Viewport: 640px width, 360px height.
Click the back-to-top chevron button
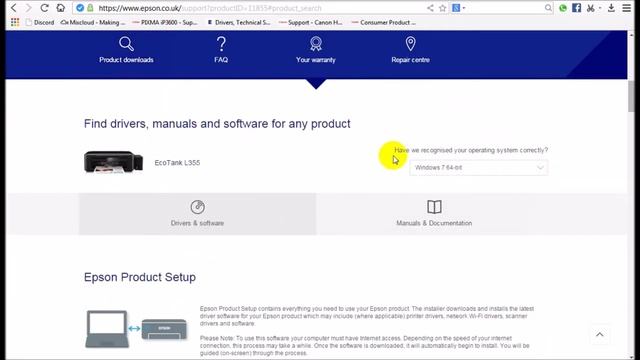[x=600, y=335]
